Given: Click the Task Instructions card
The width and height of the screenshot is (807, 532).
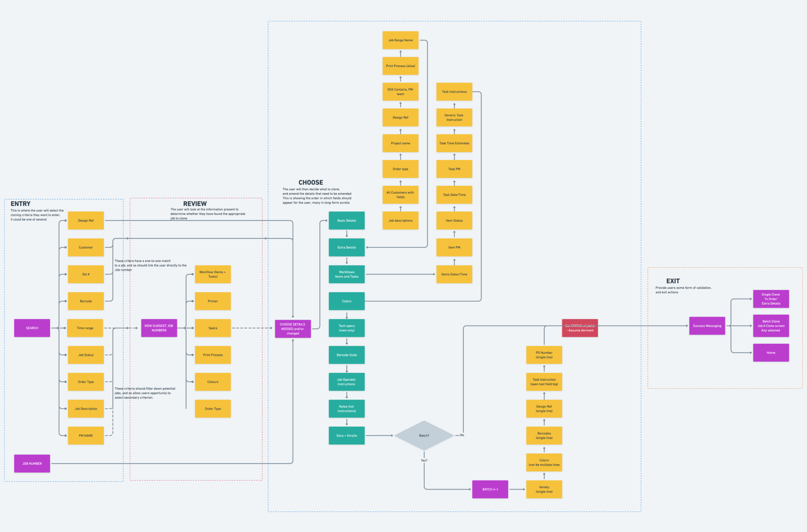Looking at the screenshot, I should coord(454,91).
